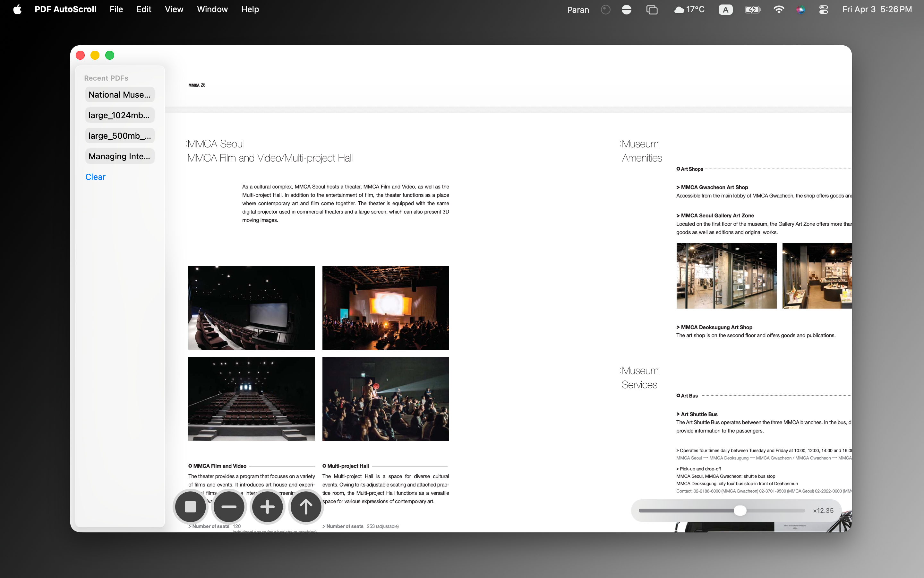Open the weather 17°C menu bar item

click(x=689, y=10)
